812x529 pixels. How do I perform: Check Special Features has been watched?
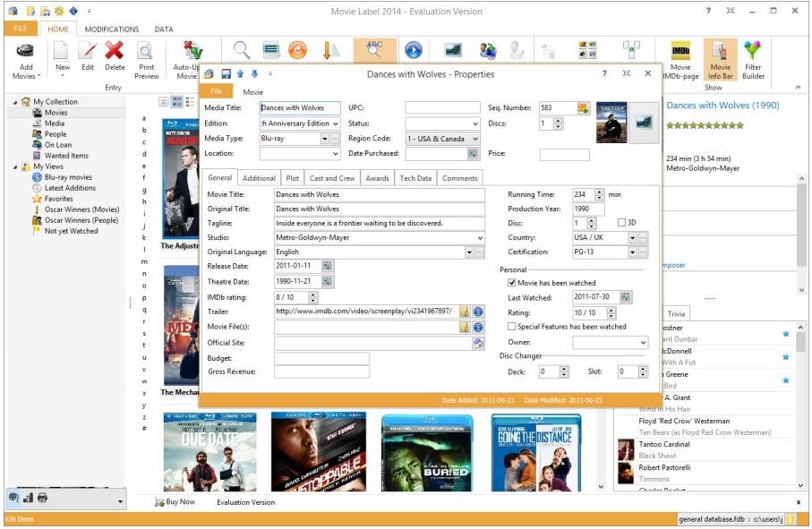512,327
